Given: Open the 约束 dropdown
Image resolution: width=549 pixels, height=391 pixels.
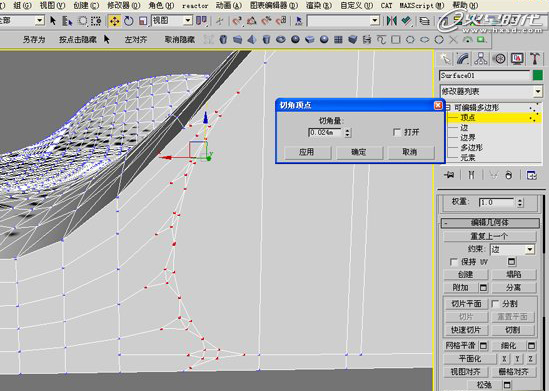Looking at the screenshot, I should [512, 249].
